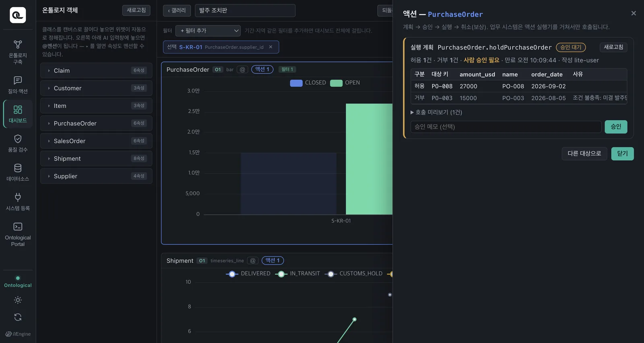This screenshot has height=343, width=644.
Task: Click the 발주 조치판 dashboard title field
Action: [245, 10]
